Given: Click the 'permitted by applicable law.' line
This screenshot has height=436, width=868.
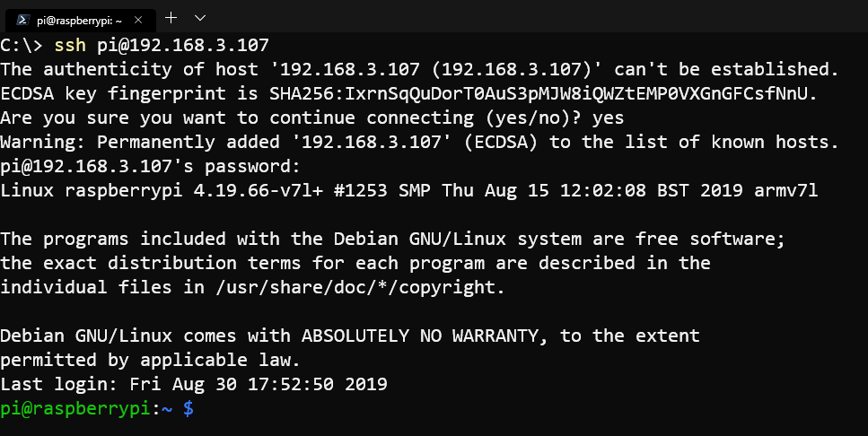Looking at the screenshot, I should [150, 361].
